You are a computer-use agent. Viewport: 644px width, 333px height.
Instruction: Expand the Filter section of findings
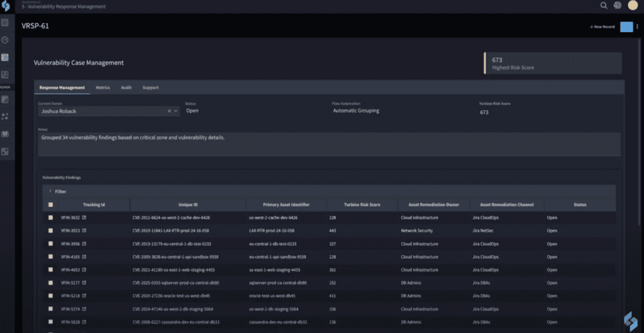[x=57, y=192]
